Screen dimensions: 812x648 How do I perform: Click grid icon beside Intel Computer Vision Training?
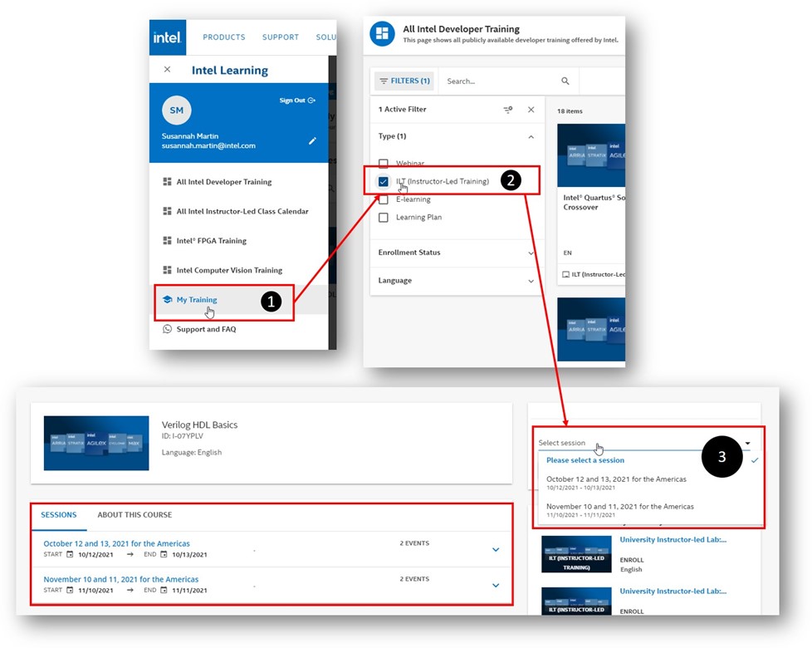tap(167, 270)
